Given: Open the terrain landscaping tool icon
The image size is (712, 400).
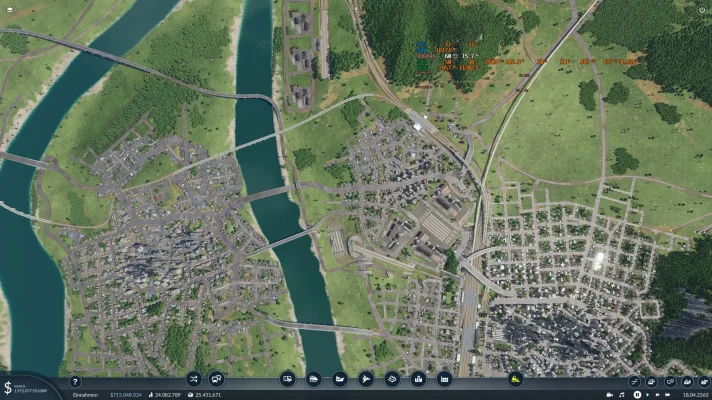Looking at the screenshot, I should point(392,379).
